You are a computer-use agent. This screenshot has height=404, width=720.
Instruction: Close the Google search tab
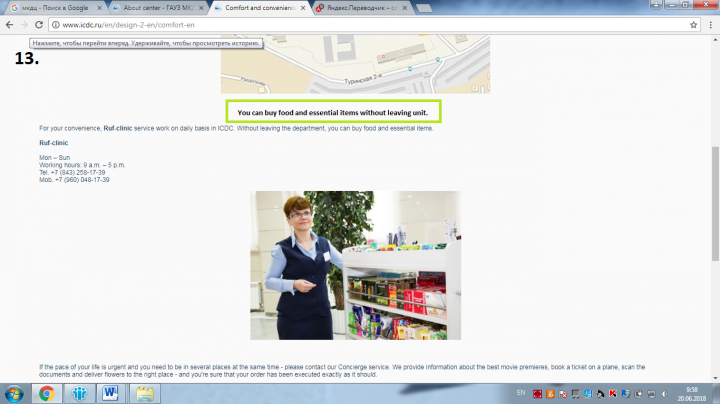(99, 8)
